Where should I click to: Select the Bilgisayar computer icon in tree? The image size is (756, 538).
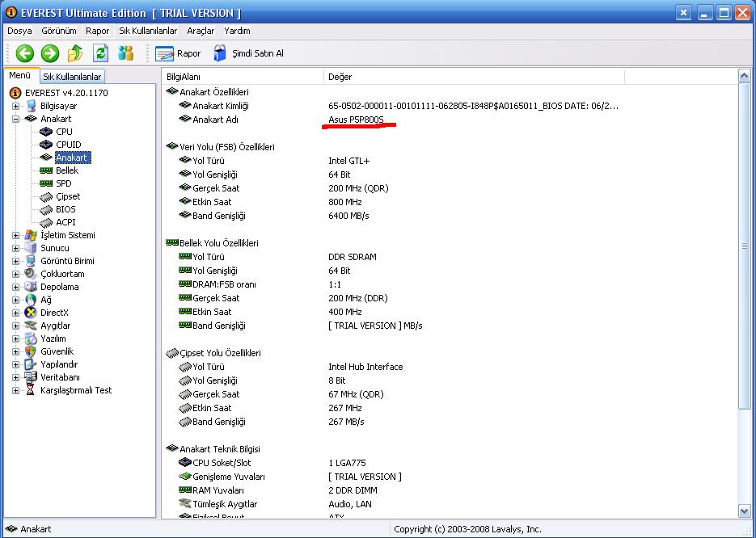(31, 106)
